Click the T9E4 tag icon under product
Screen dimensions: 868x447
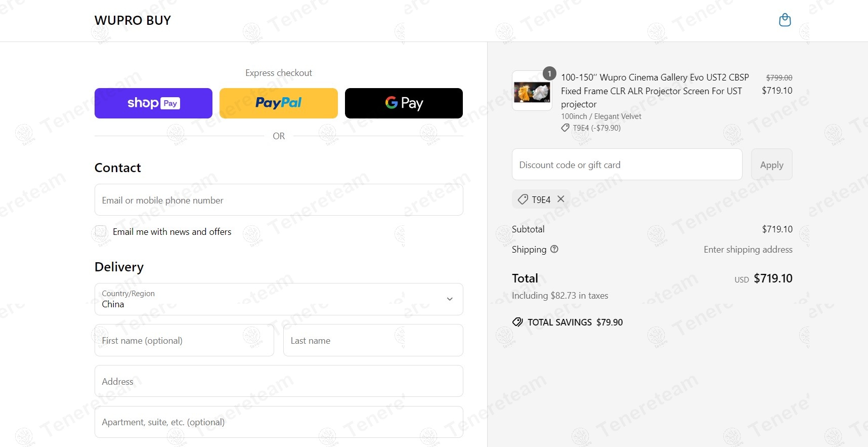pyautogui.click(x=565, y=128)
